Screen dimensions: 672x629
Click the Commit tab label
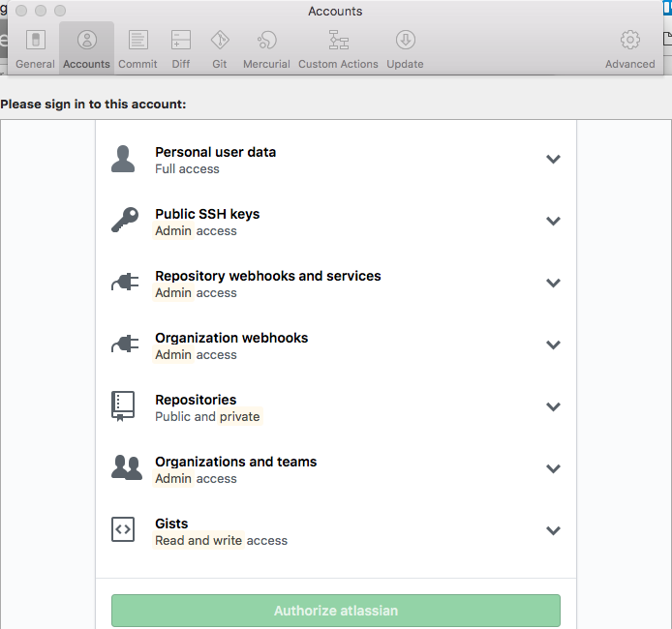[138, 64]
